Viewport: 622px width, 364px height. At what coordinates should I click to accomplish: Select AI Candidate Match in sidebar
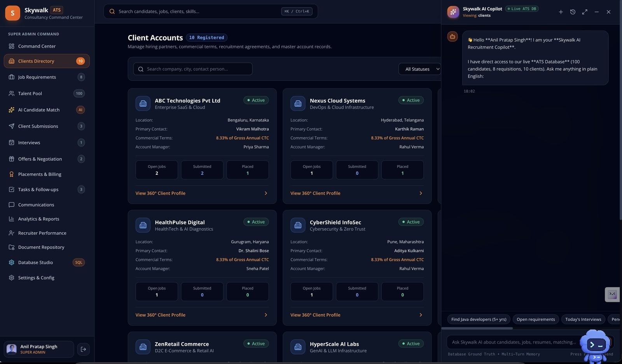[47, 110]
